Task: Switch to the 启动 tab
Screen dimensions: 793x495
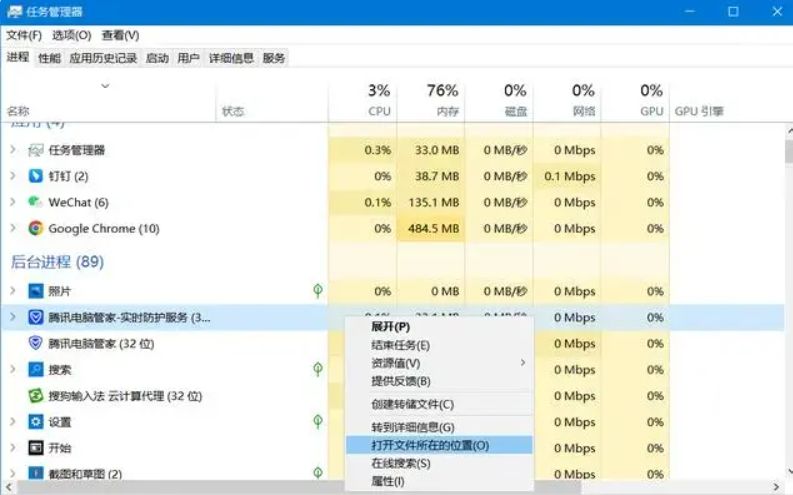Action: (157, 58)
